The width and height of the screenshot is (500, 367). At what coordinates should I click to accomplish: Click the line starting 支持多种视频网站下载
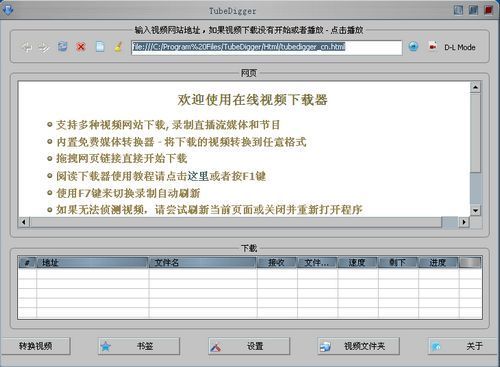[x=168, y=125]
